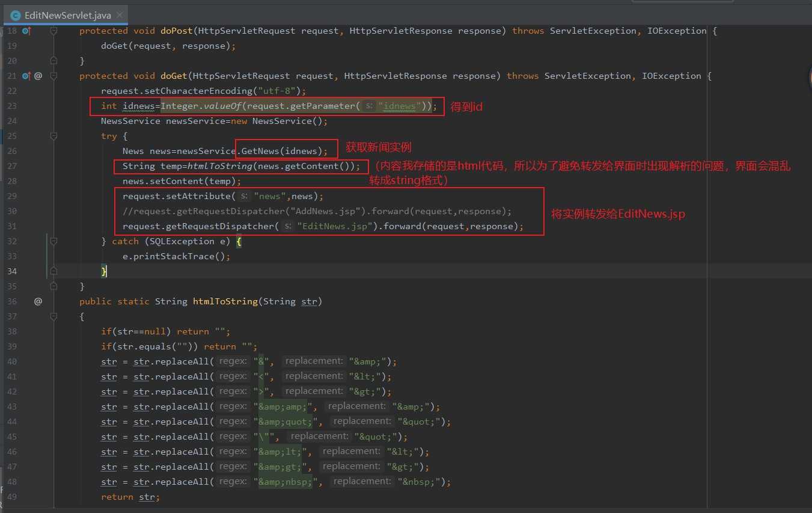Click the "idnews" string parameter on line 23
The image size is (812, 513).
coord(399,106)
